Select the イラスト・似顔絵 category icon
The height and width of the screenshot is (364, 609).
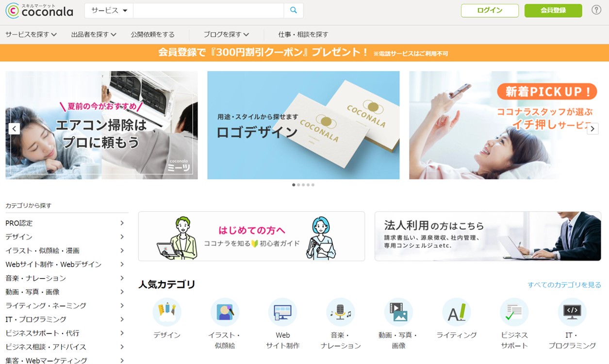coord(225,312)
